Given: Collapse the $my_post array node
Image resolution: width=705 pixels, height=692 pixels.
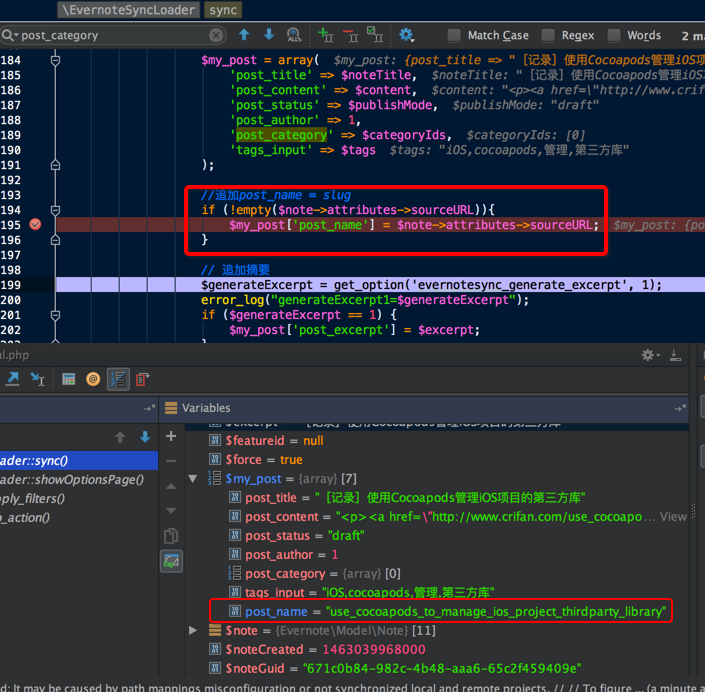Looking at the screenshot, I should pos(193,479).
